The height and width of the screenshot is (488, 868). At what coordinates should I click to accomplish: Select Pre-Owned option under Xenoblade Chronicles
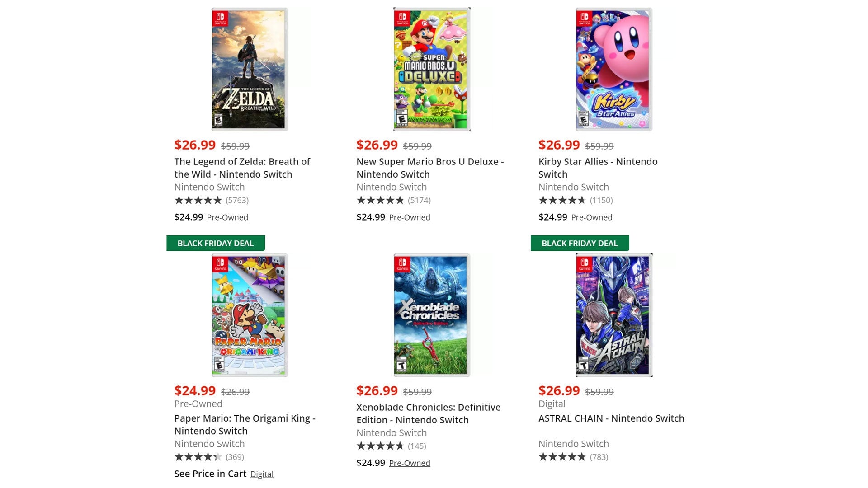(x=410, y=463)
